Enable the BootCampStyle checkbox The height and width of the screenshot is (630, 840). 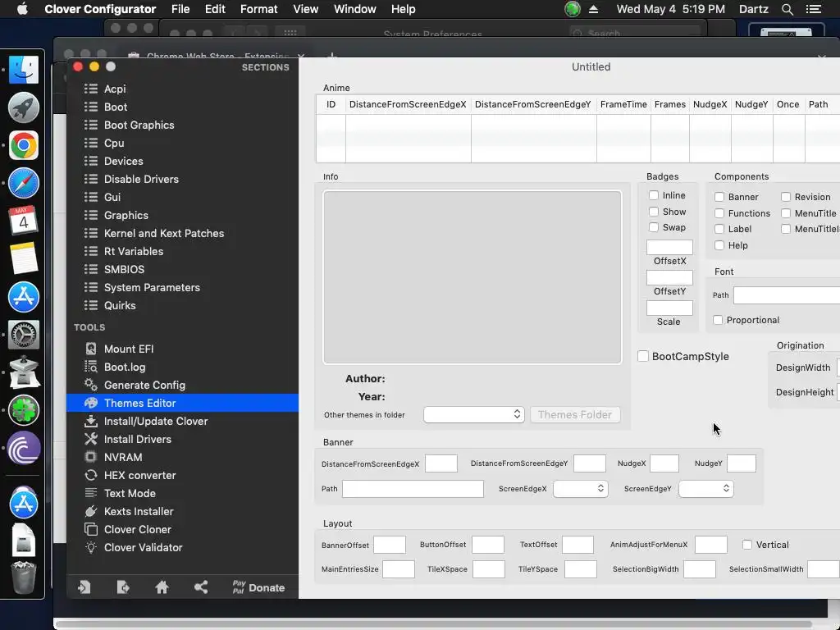pos(643,356)
